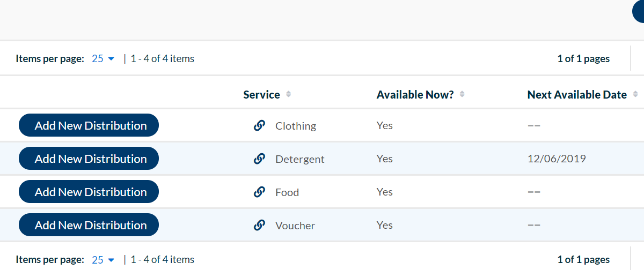Viewport: 644px width, 270px height.
Task: Sort by Next Available Date arrows
Action: [635, 95]
